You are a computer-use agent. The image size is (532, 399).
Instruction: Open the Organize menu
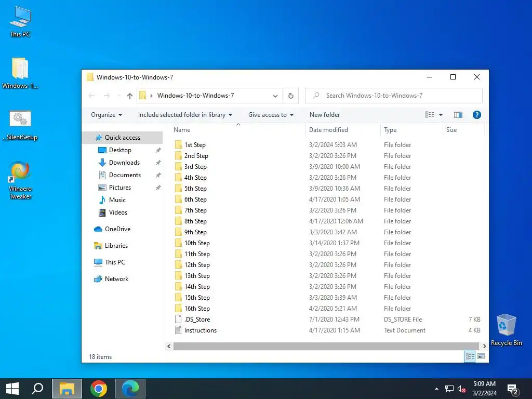coord(107,115)
